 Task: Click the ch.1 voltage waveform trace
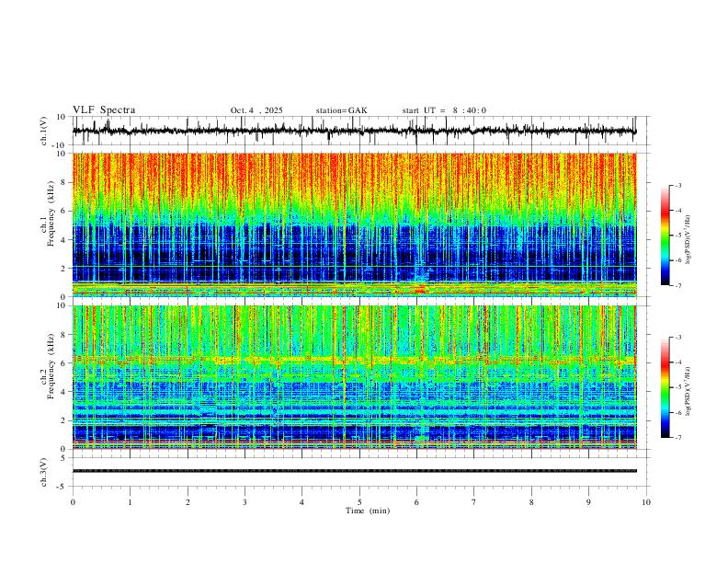pos(354,131)
